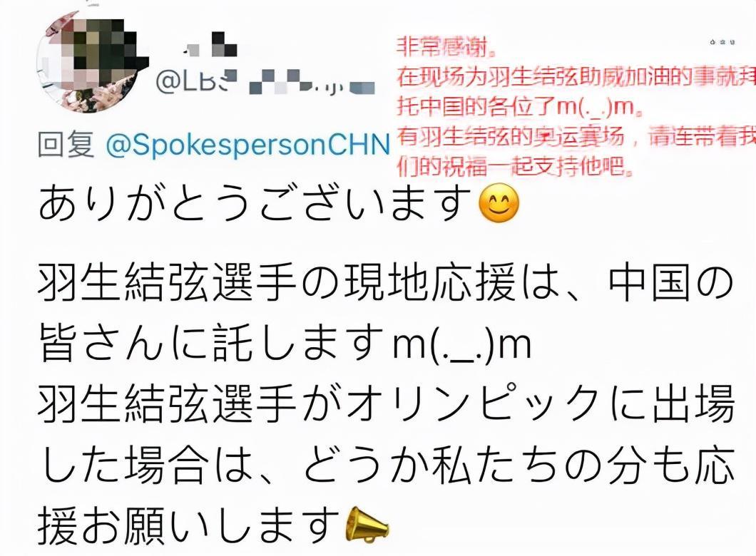Click the 回复 reply label
756x556 pixels.
click(x=66, y=145)
